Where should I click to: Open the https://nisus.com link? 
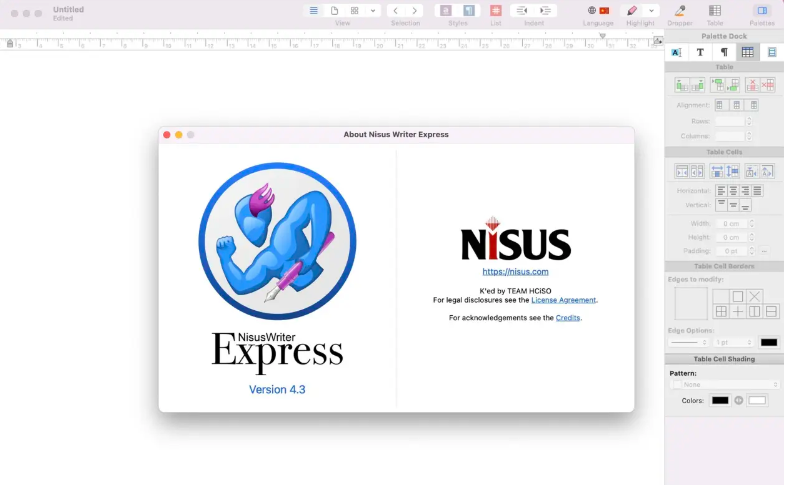click(x=515, y=272)
